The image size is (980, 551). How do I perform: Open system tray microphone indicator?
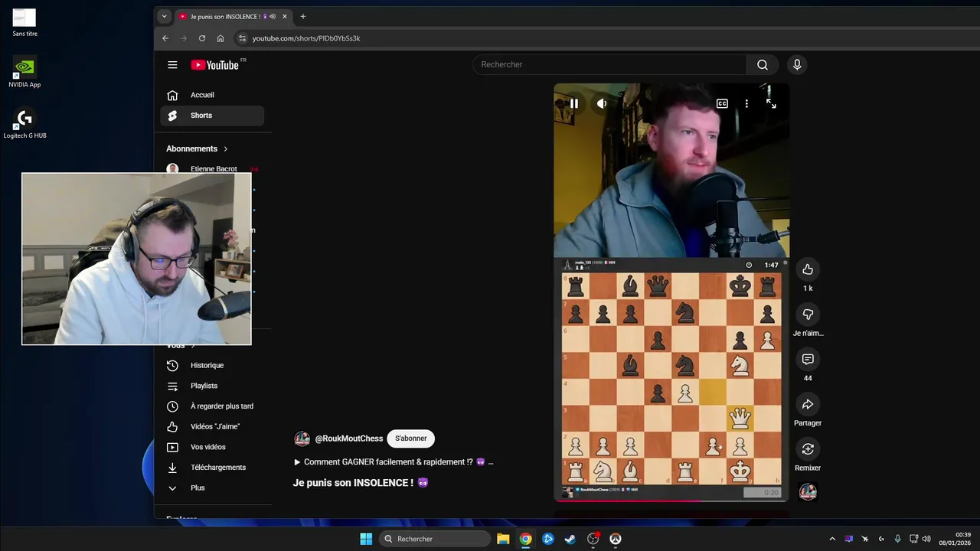click(897, 539)
